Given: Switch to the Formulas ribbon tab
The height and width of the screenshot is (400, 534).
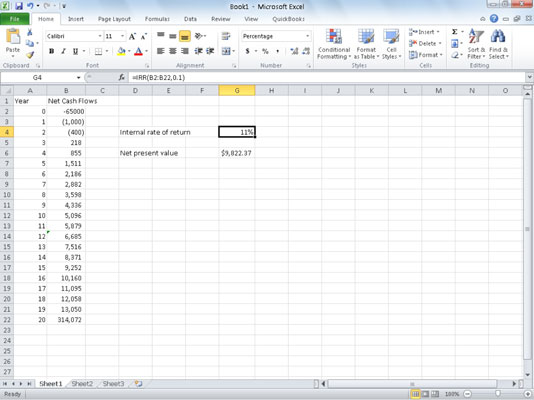Looking at the screenshot, I should [x=157, y=19].
